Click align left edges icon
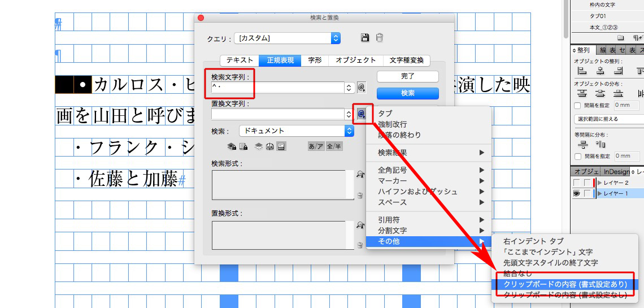 pos(582,71)
